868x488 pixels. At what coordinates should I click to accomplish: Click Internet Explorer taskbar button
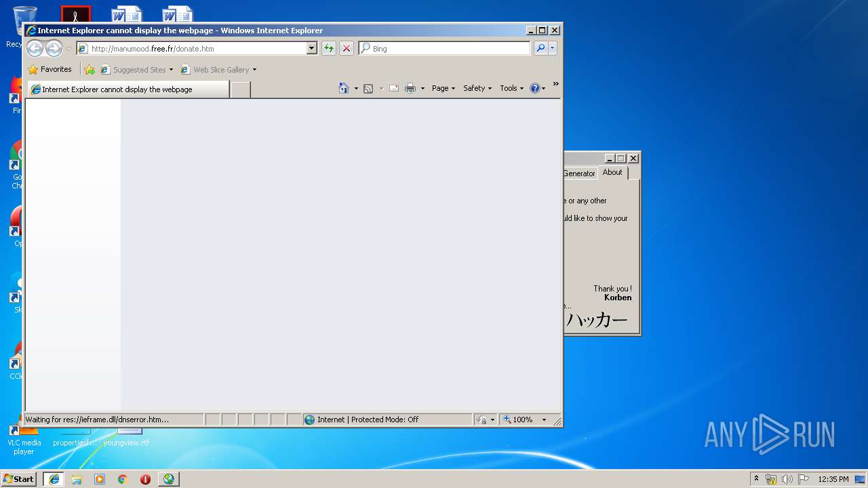click(54, 479)
